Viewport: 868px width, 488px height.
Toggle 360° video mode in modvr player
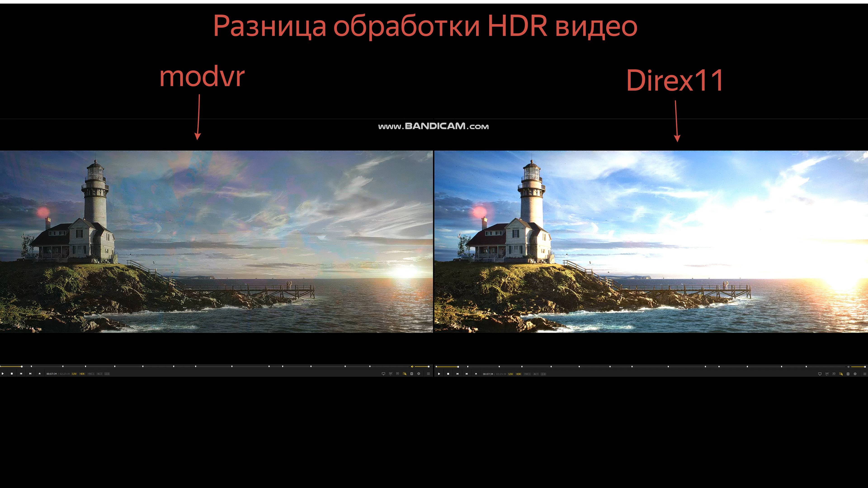coord(391,374)
